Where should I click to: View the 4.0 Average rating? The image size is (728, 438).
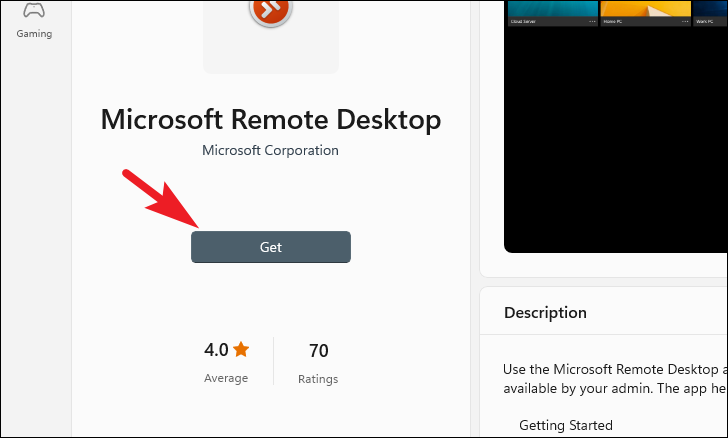[x=226, y=361]
